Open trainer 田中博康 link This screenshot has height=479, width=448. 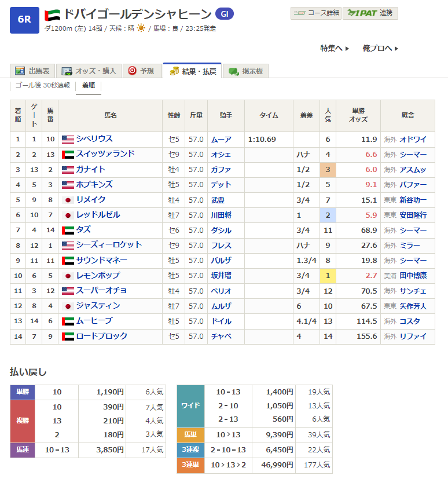tap(413, 276)
